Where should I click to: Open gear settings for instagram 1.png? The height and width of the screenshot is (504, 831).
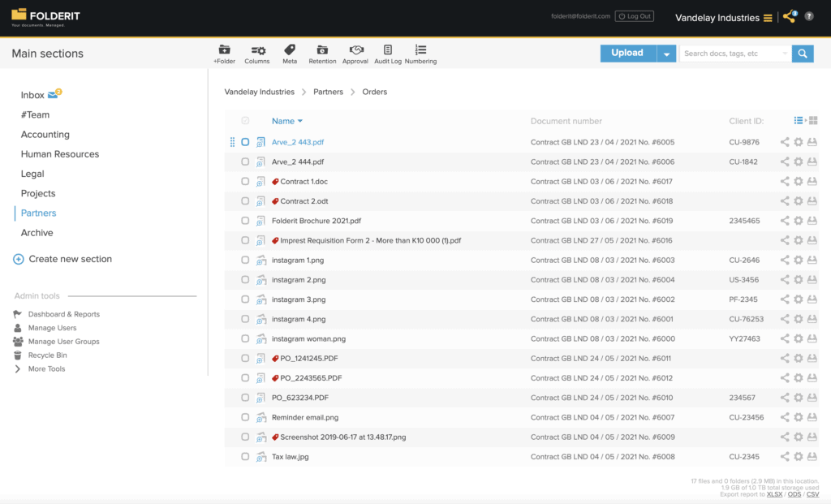click(x=799, y=261)
